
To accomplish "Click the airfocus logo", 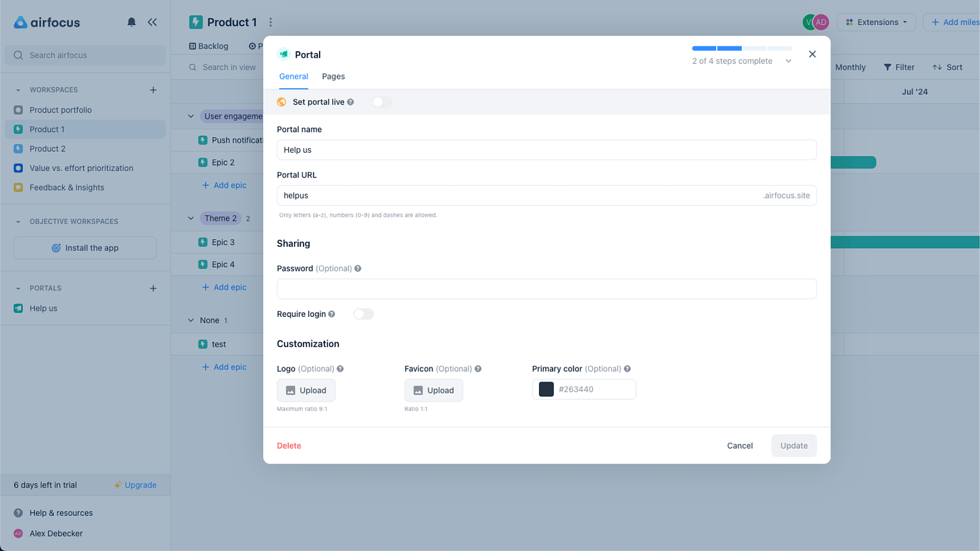I will [x=47, y=22].
